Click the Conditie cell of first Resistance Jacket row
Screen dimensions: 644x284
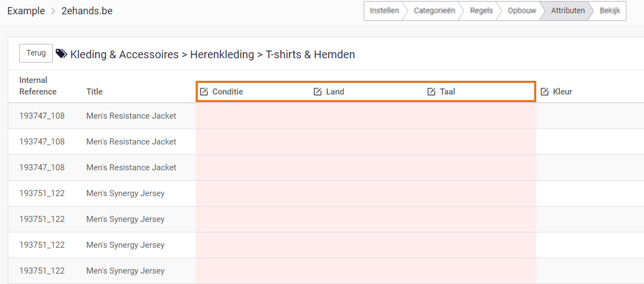coord(252,116)
